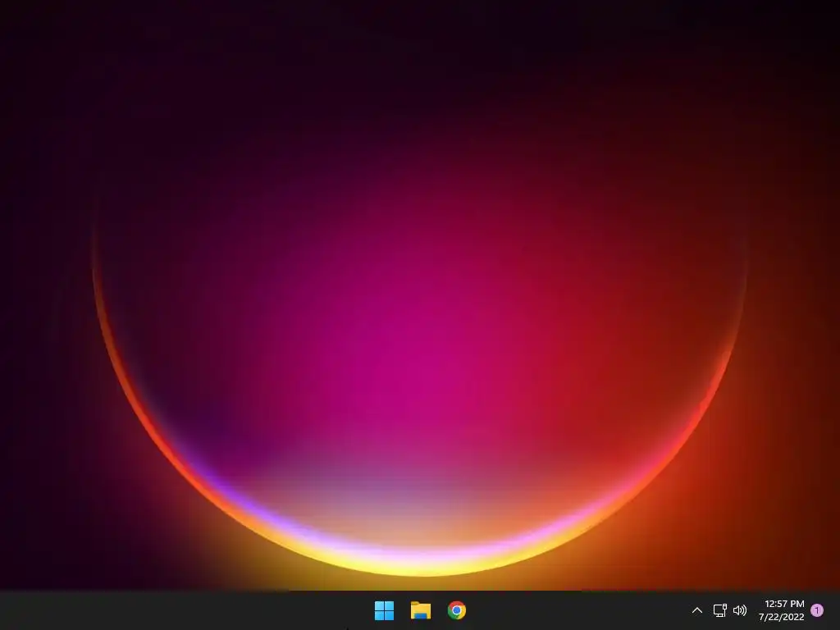This screenshot has height=630, width=840.
Task: Open the 12:57 PM clock and calendar
Action: [782, 610]
